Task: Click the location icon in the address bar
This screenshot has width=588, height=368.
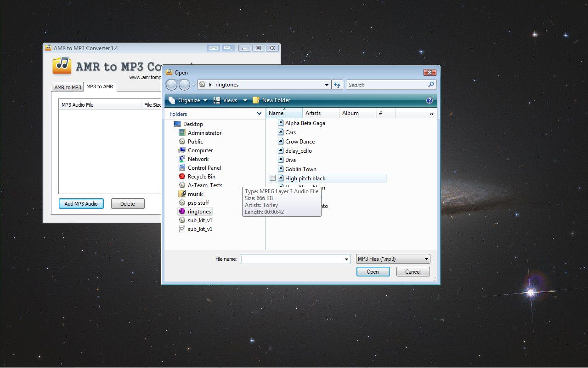Action: click(202, 85)
